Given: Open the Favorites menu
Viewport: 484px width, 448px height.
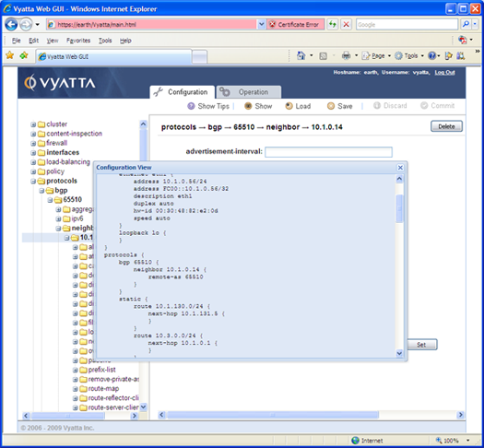Looking at the screenshot, I should (78, 41).
